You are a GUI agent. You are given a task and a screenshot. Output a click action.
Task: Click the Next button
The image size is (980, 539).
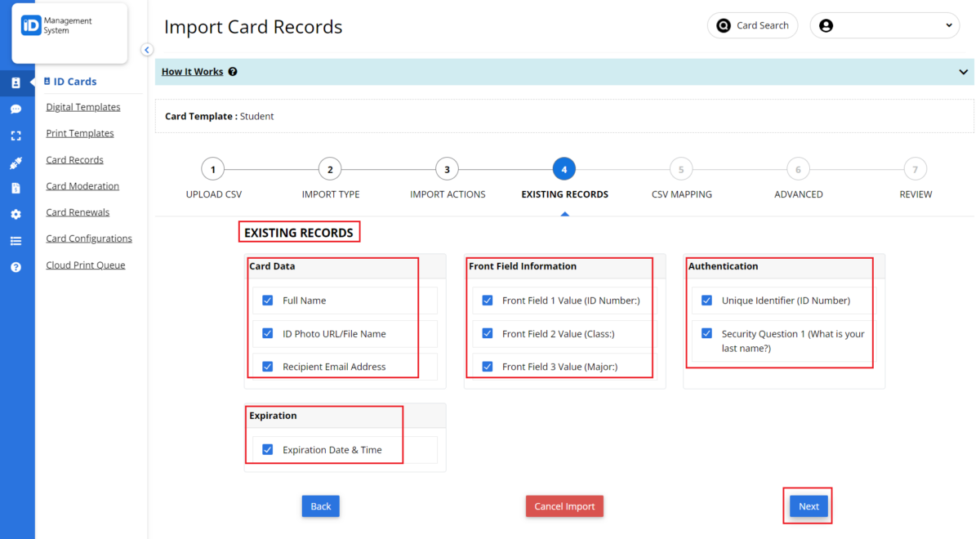pos(808,506)
